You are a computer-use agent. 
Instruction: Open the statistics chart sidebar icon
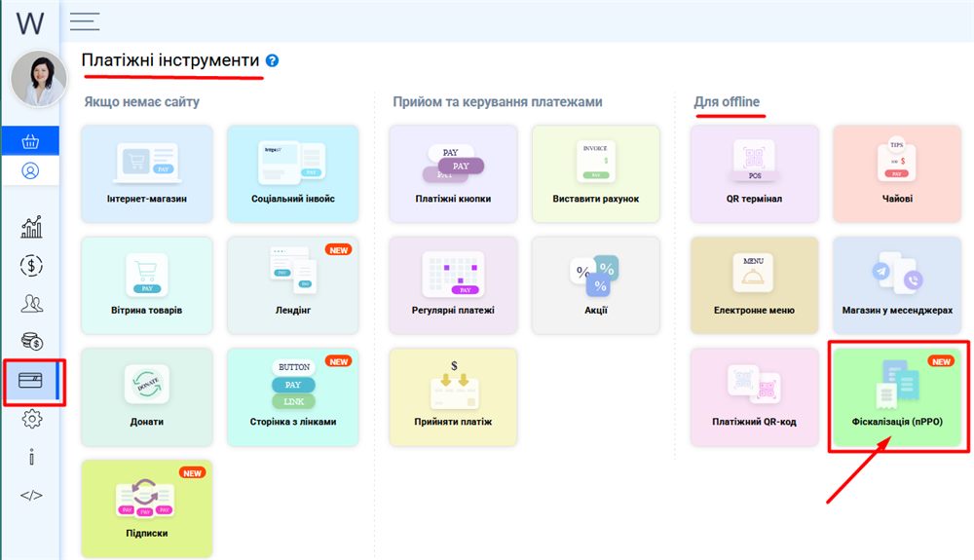pyautogui.click(x=31, y=227)
